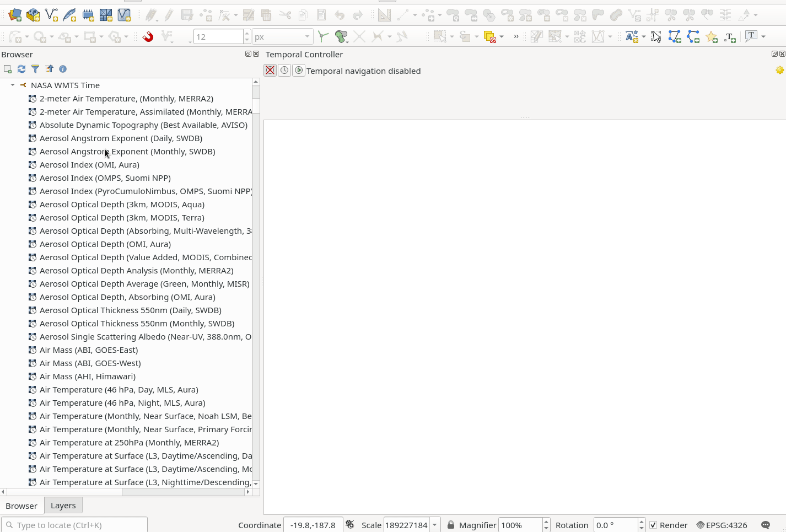Image resolution: width=786 pixels, height=532 pixels.
Task: Open the Scale dropdown arrow
Action: 434,525
